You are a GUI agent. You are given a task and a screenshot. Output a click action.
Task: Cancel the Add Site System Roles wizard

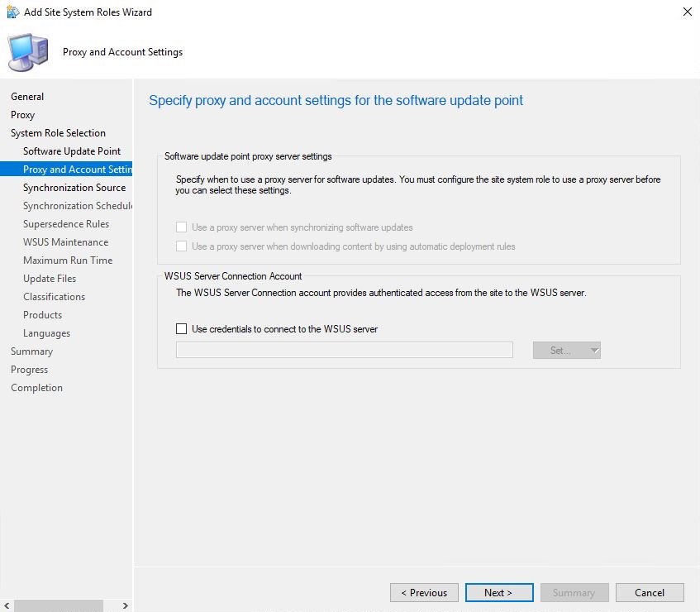coord(650,592)
